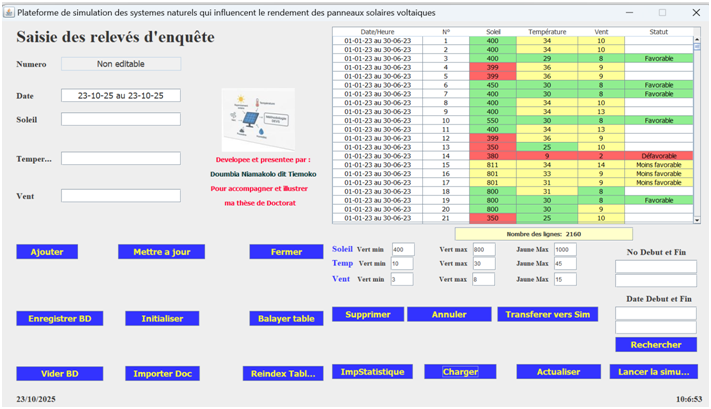Click the Température column header
This screenshot has width=711, height=409.
(x=547, y=32)
